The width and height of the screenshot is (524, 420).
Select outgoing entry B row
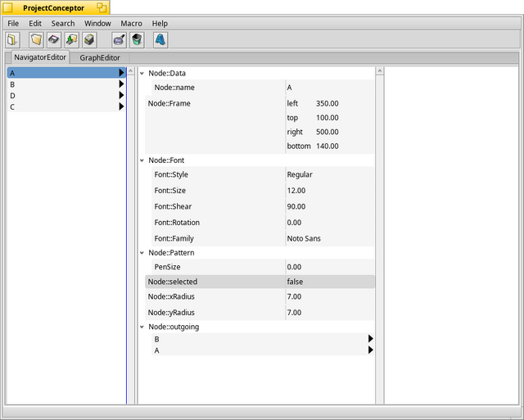(263, 339)
